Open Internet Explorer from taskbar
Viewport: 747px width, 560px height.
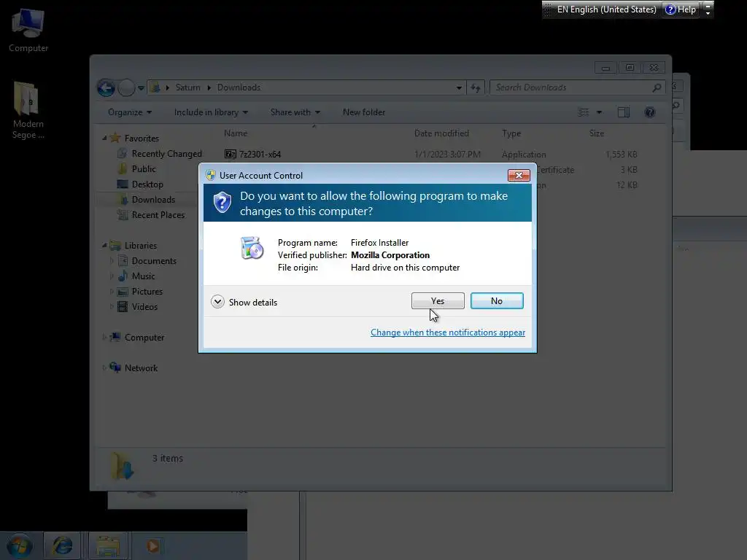tap(62, 545)
